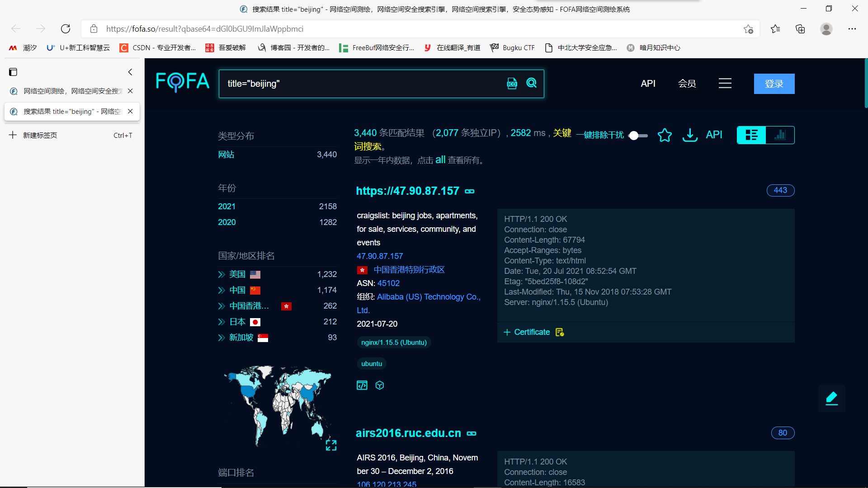Open the FreeBuf网络安全行 bookmark
This screenshot has height=488, width=868.
click(x=377, y=48)
